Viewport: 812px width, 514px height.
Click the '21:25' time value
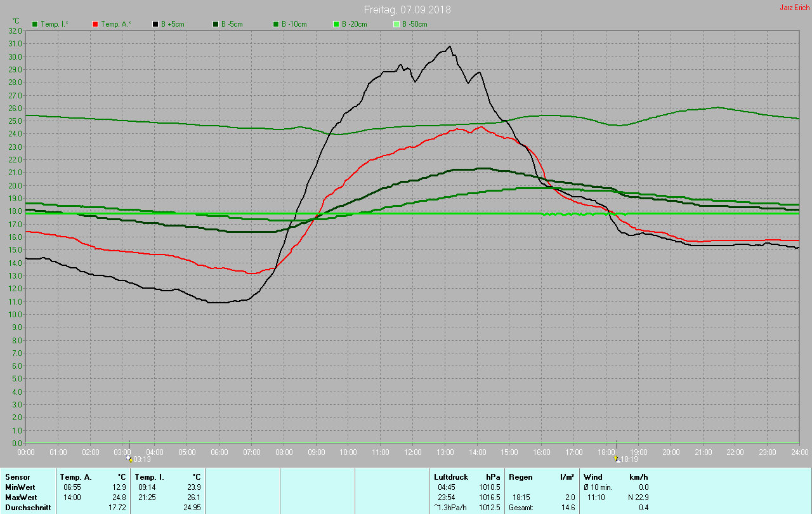coord(147,498)
